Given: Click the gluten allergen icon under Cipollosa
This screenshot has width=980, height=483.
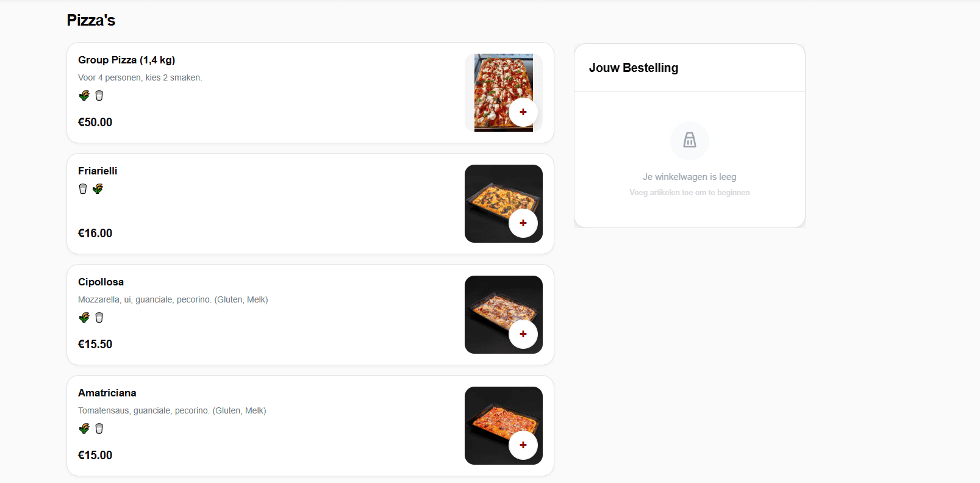Looking at the screenshot, I should click(x=84, y=317).
